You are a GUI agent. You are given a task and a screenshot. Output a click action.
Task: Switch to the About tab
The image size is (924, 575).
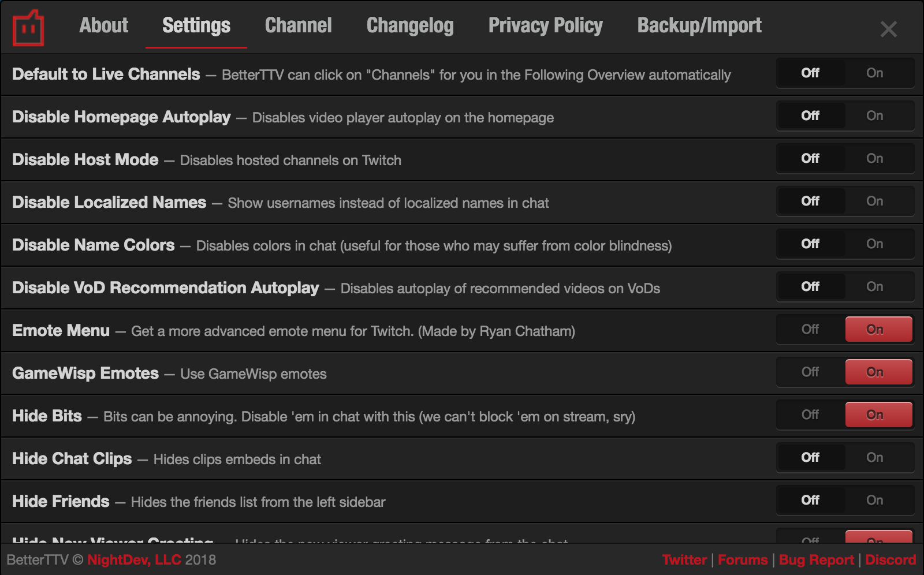[103, 25]
